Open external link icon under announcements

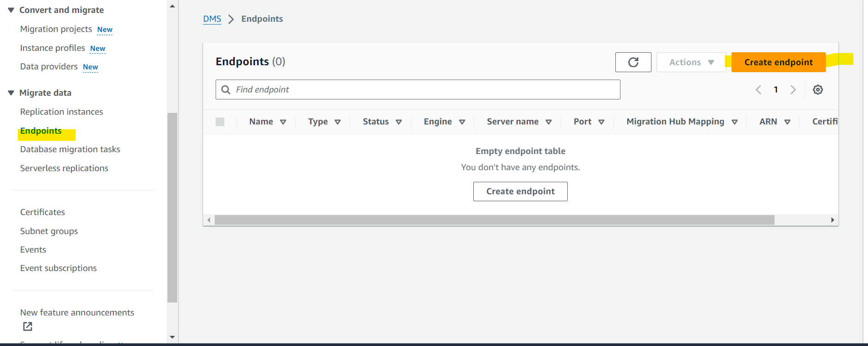pos(28,327)
